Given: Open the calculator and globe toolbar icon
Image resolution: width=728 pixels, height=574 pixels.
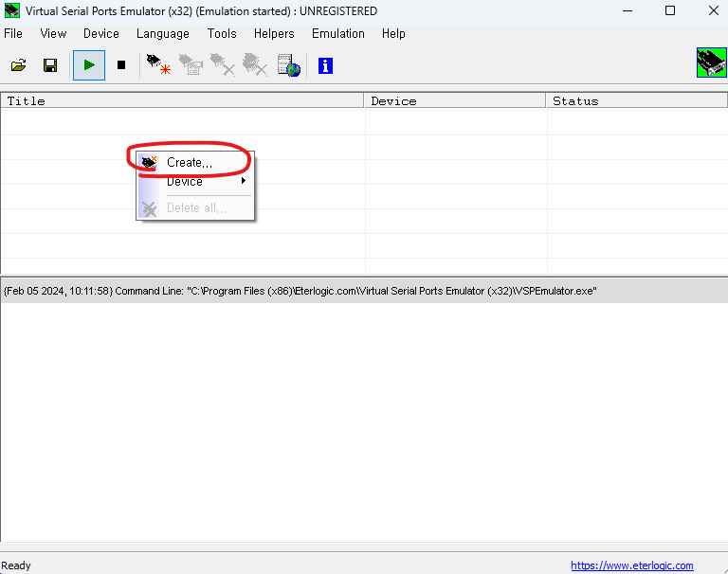Looking at the screenshot, I should (x=289, y=65).
